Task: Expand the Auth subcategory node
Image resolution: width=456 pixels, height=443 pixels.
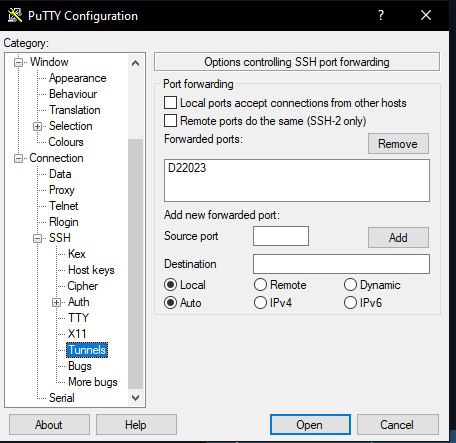Action: [56, 302]
